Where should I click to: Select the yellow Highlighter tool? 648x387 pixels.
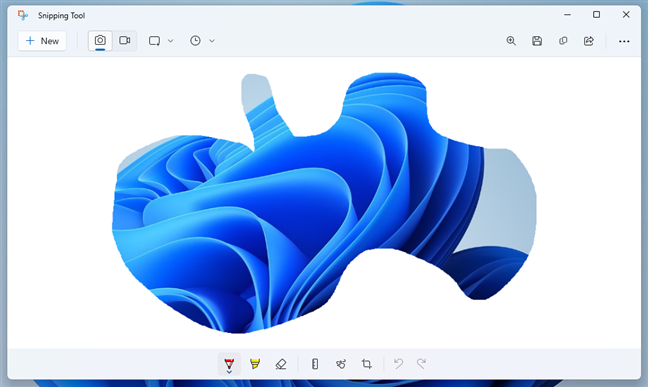[255, 364]
